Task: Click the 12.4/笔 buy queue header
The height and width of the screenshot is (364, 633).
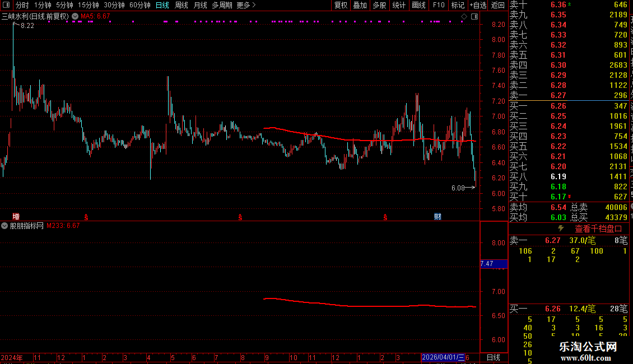Action: coord(582,309)
